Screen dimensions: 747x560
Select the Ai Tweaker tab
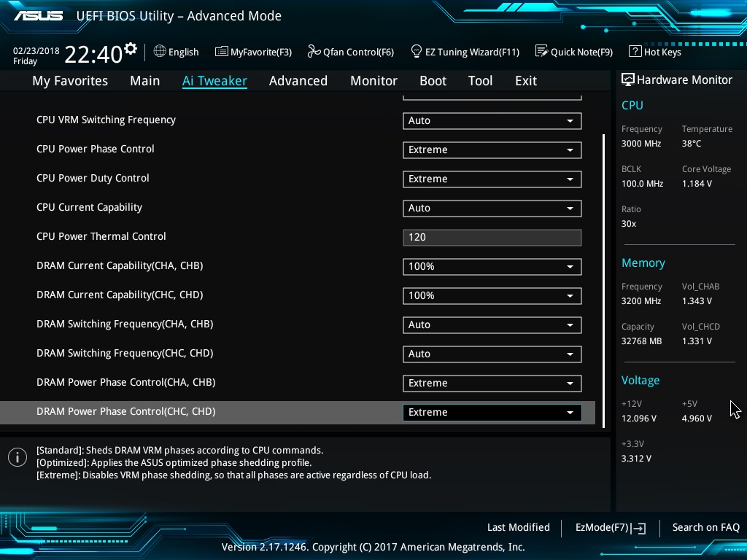point(214,81)
